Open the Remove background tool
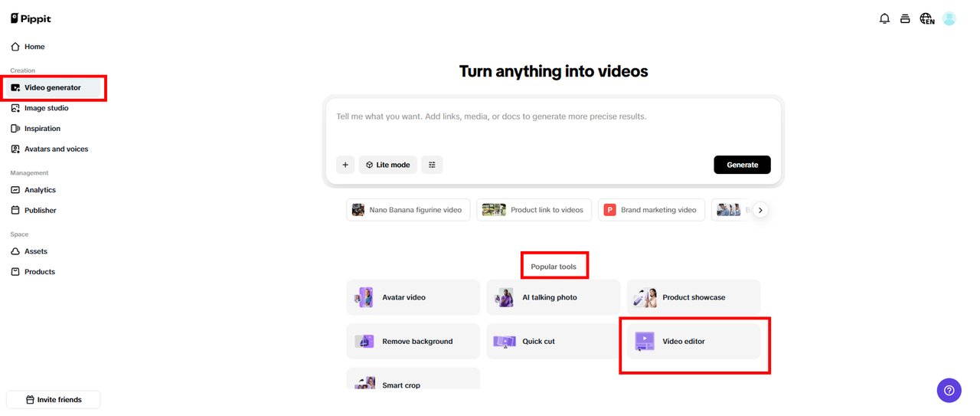 tap(413, 342)
